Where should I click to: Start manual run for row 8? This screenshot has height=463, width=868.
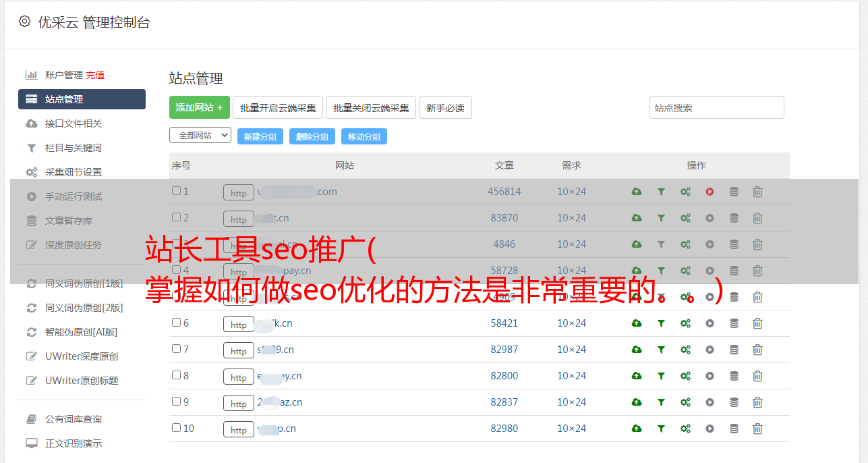(x=710, y=376)
